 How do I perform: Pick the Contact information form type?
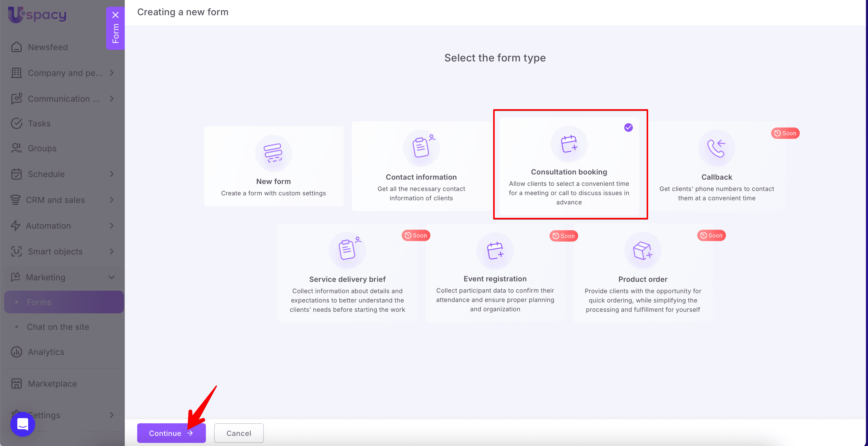click(421, 167)
